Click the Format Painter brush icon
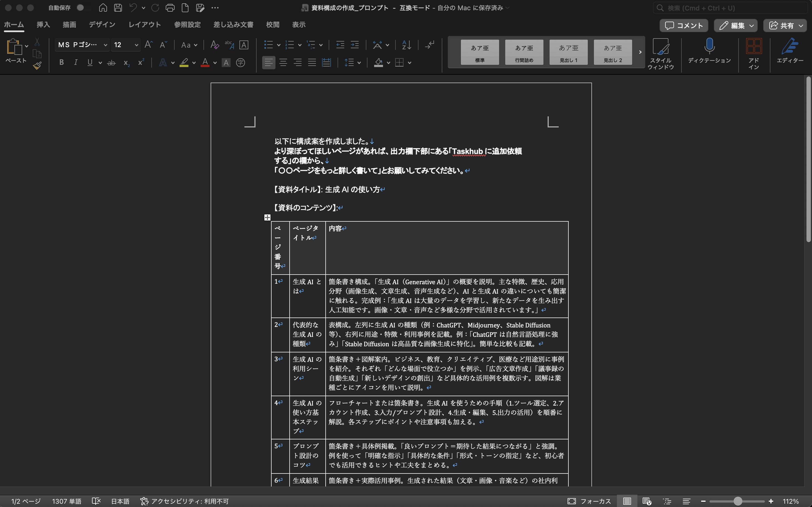Image resolution: width=812 pixels, height=507 pixels. 37,65
